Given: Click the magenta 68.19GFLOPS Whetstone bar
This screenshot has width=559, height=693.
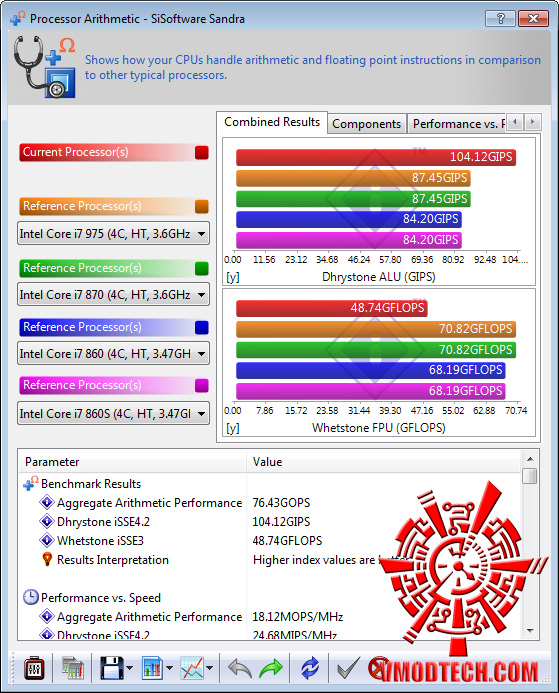Looking at the screenshot, I should pyautogui.click(x=371, y=391).
